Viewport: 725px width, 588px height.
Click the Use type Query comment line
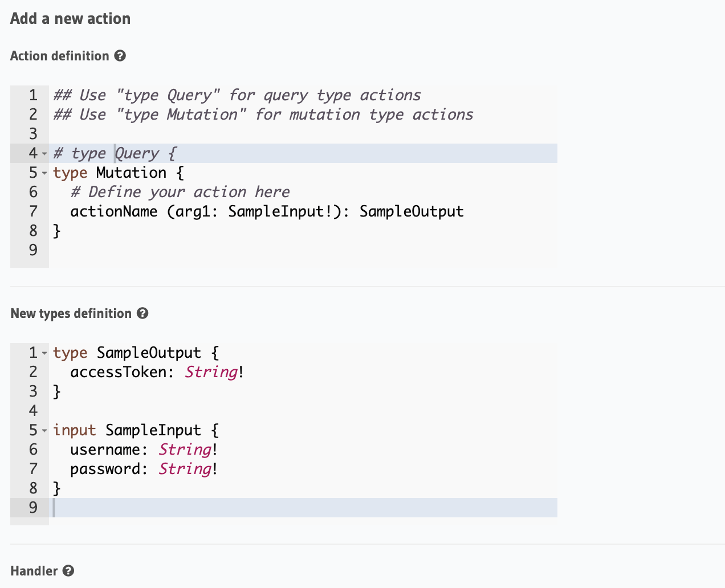pos(237,95)
